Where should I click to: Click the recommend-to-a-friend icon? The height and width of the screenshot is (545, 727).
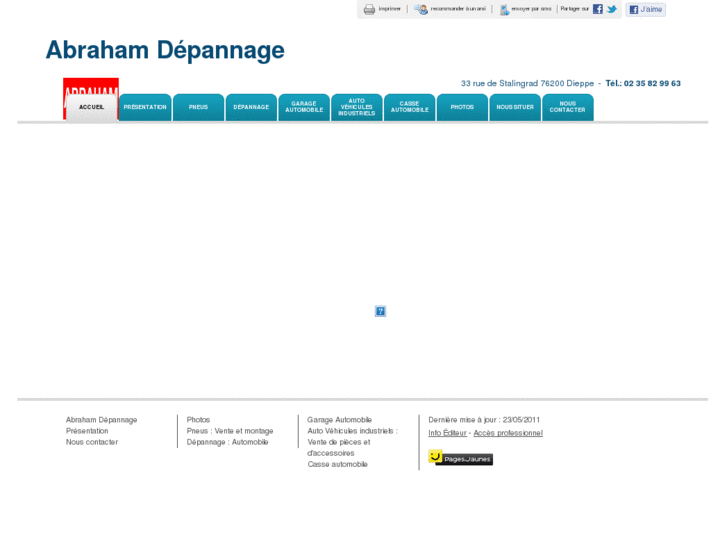click(421, 9)
